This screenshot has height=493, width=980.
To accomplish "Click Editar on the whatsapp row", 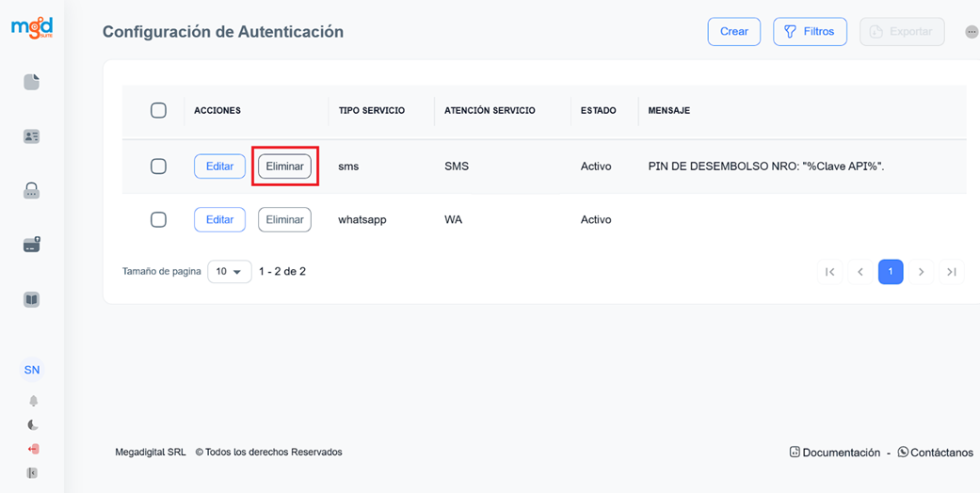I will point(219,219).
